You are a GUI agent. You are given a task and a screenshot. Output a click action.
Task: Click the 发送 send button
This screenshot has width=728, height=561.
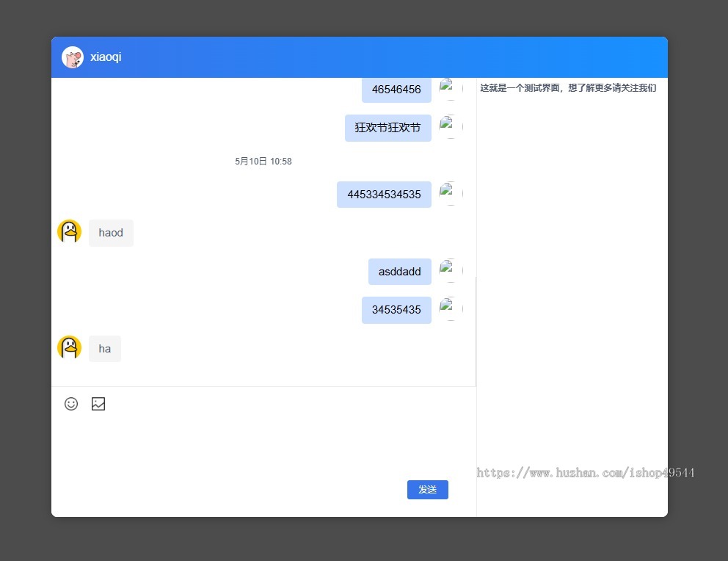click(428, 490)
